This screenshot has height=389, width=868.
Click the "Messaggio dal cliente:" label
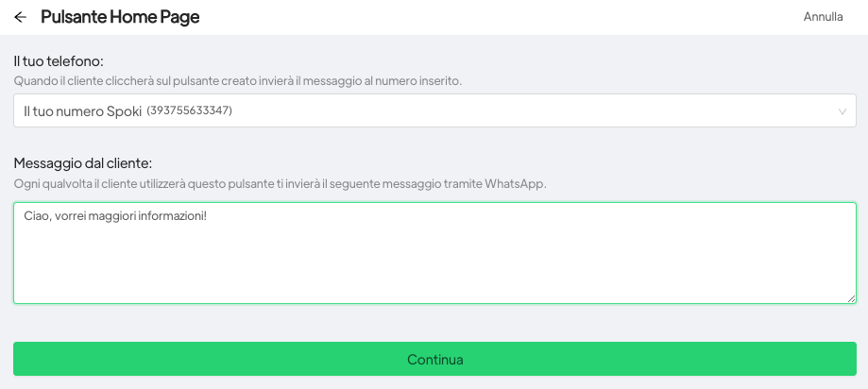click(83, 163)
